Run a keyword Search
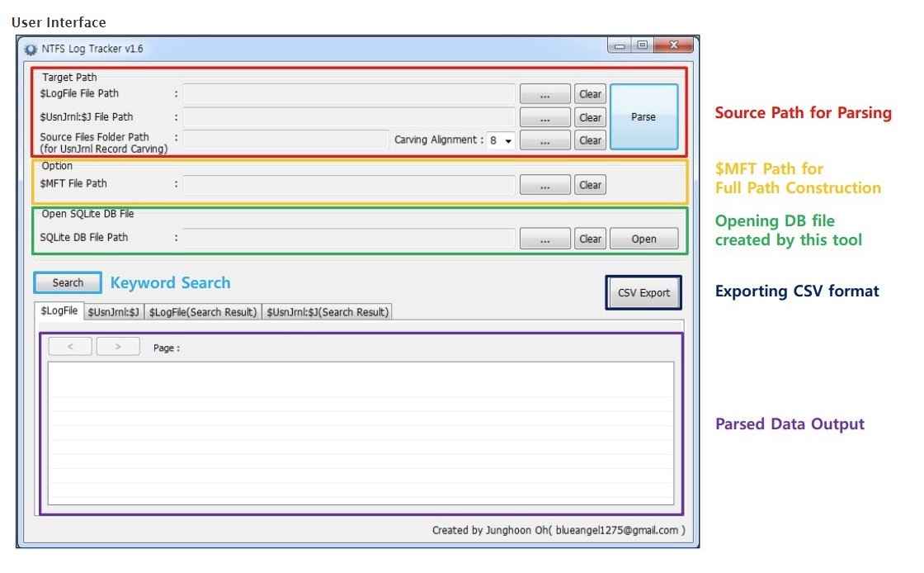The height and width of the screenshot is (573, 924). [67, 282]
